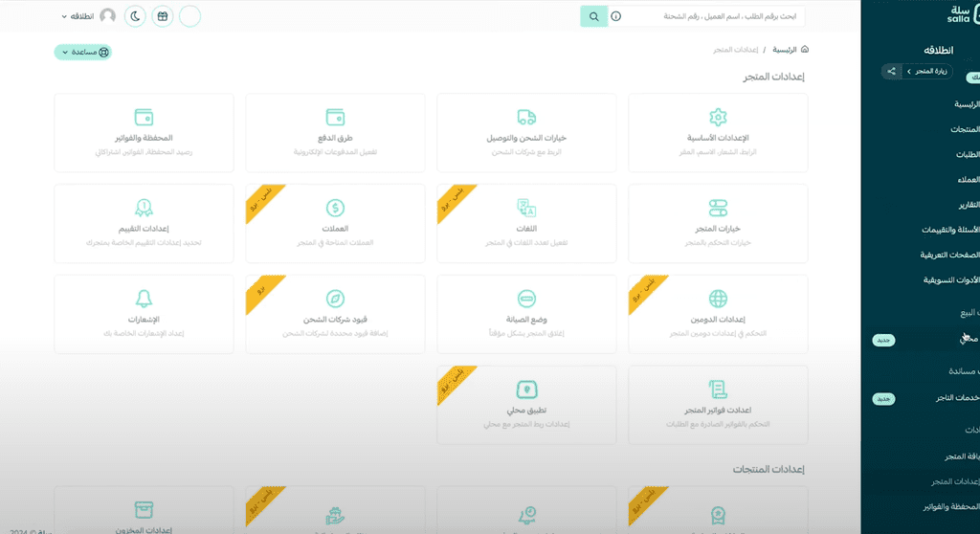The image size is (980, 534).
Task: Click the إعدادات المنتجات section heading
Action: [768, 469]
